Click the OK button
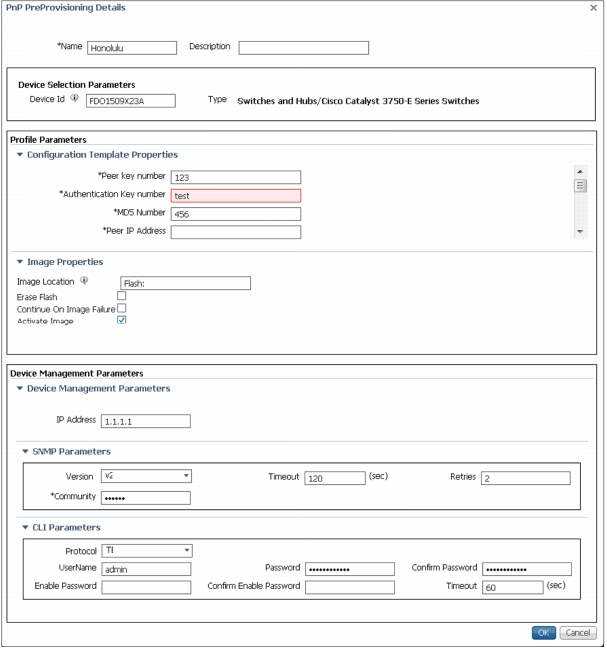The image size is (607, 650). 544,633
